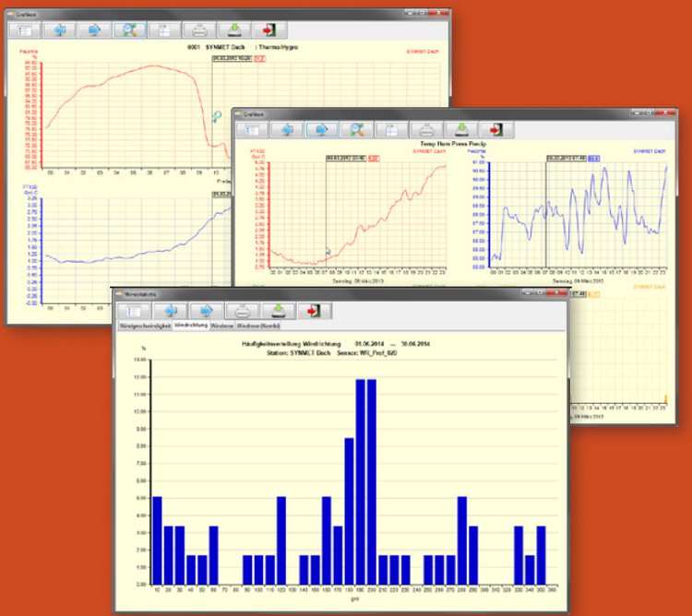Viewport: 692px width, 616px height.
Task: Click the forward arrow in Temp Hum Press window
Action: (x=321, y=129)
